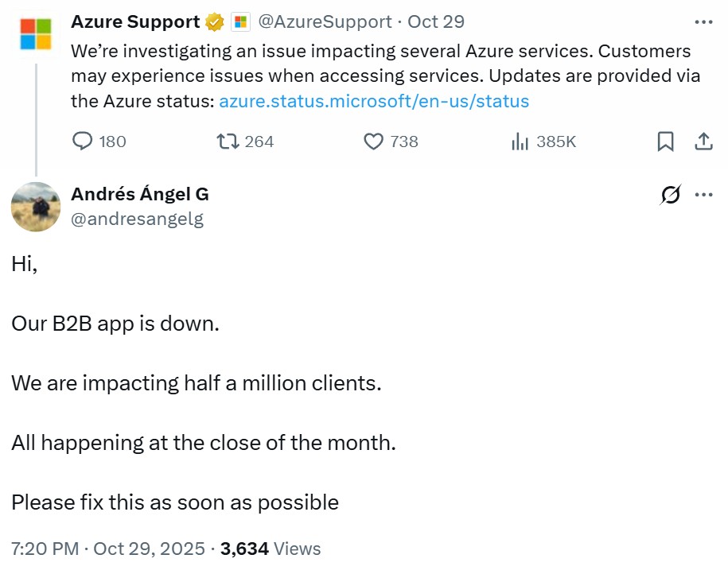Screen dimensions: 728x574
Task: Open the azure.status.microsoft status link
Action: pyautogui.click(x=374, y=101)
